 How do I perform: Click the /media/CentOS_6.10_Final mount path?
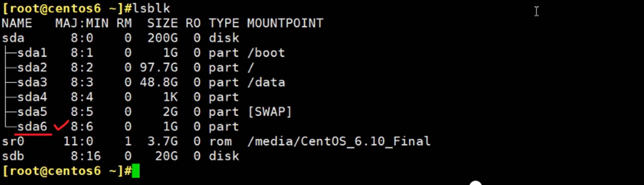[x=339, y=142]
